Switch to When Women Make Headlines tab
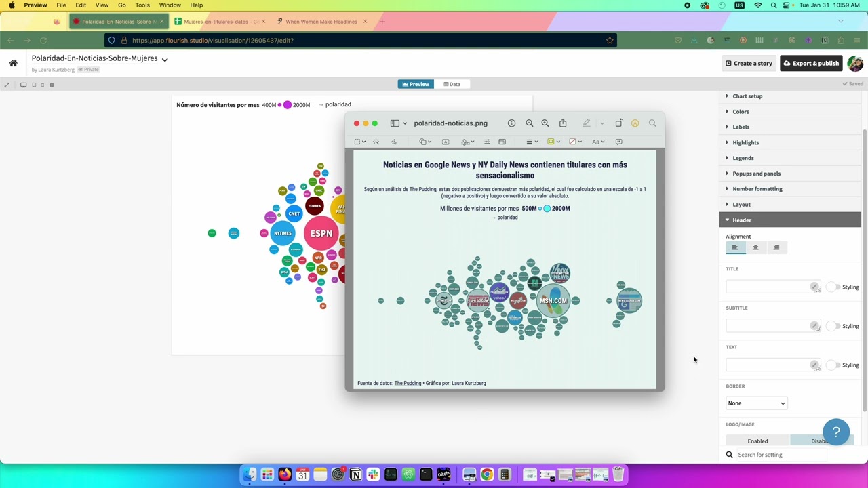Screen dimensions: 868x488 coord(321,22)
